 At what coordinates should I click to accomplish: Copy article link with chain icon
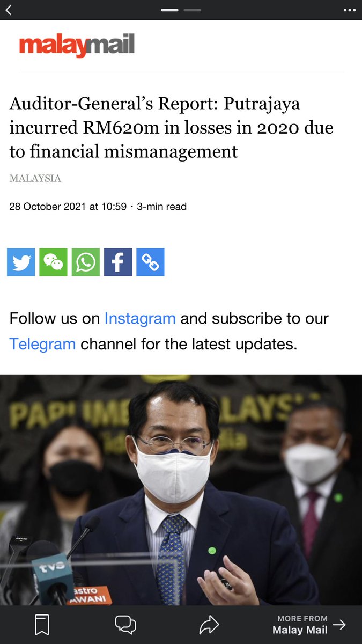pos(150,262)
